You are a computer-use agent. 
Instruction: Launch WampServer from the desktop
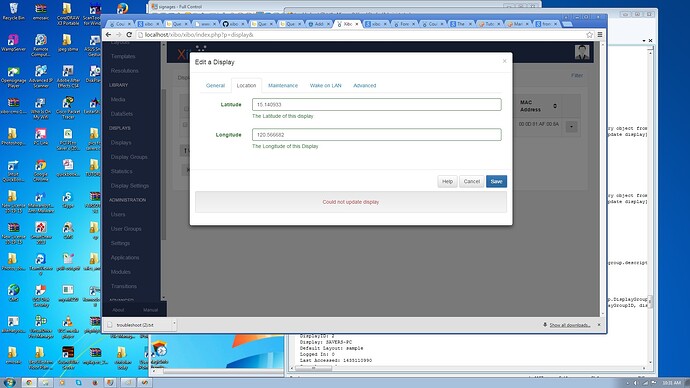point(13,43)
